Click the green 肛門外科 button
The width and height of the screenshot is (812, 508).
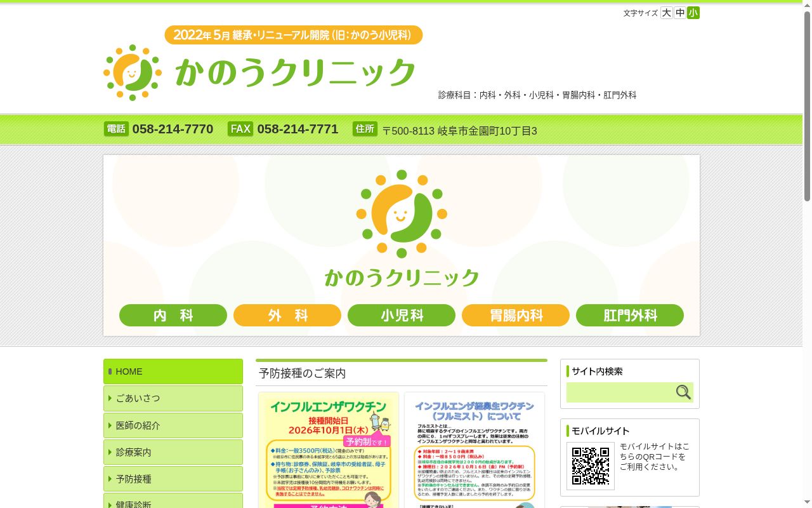(x=630, y=316)
